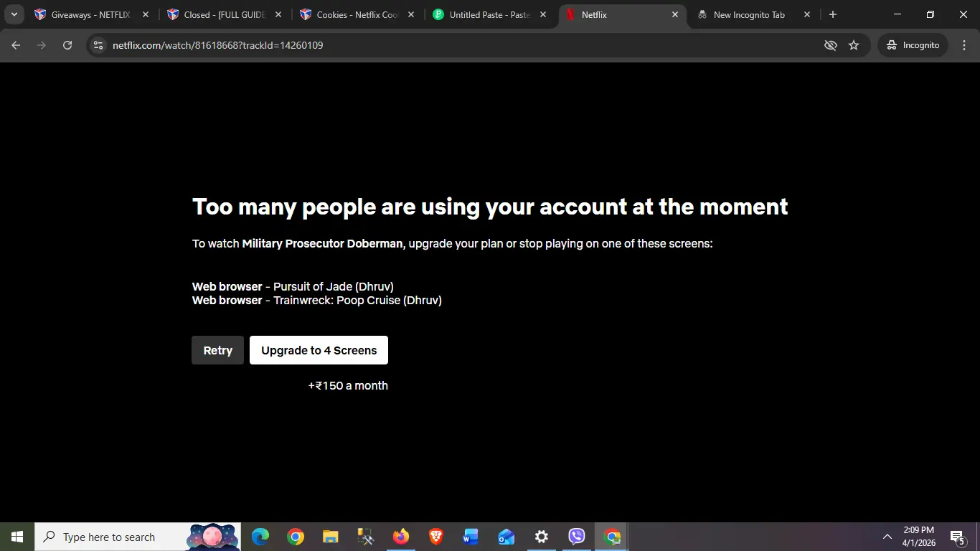Bookmark this page with the star
The height and width of the screenshot is (551, 980).
point(854,45)
